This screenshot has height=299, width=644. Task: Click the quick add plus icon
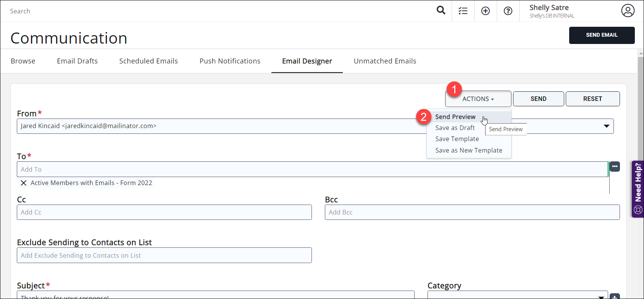pyautogui.click(x=486, y=11)
